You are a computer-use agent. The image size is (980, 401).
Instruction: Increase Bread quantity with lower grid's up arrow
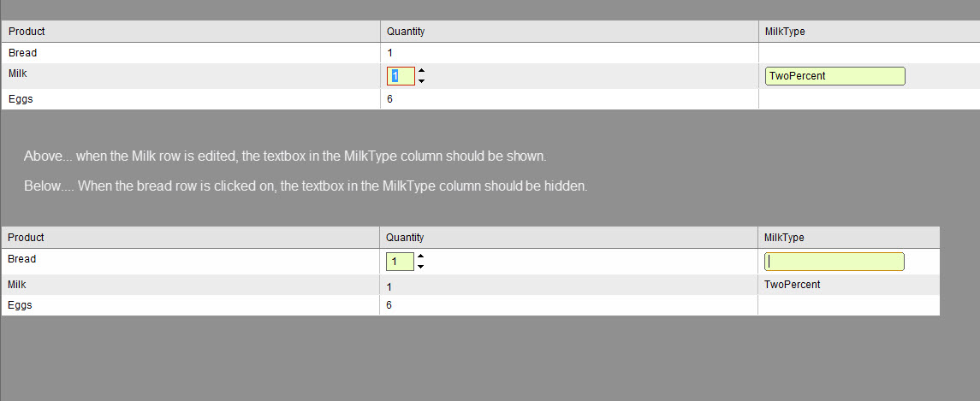point(421,257)
